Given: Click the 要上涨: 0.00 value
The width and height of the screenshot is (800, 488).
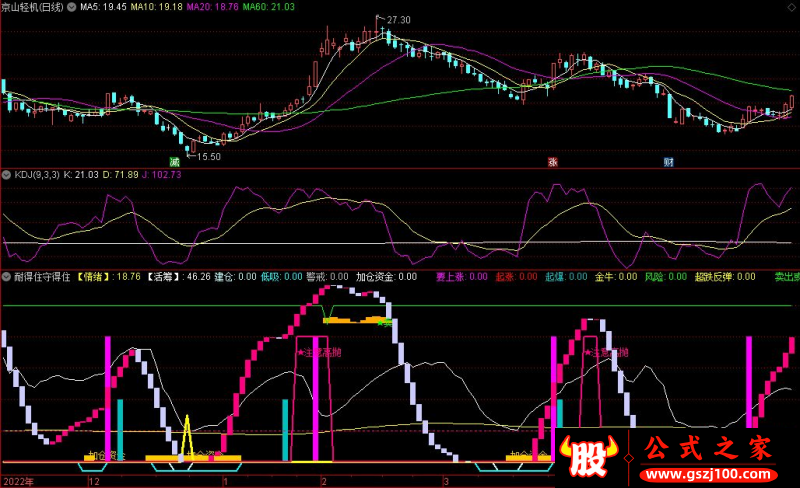Looking at the screenshot, I should click(x=462, y=277).
